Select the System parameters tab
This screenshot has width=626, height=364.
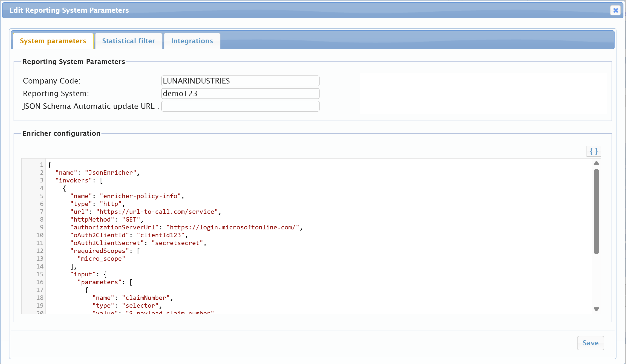click(x=53, y=41)
